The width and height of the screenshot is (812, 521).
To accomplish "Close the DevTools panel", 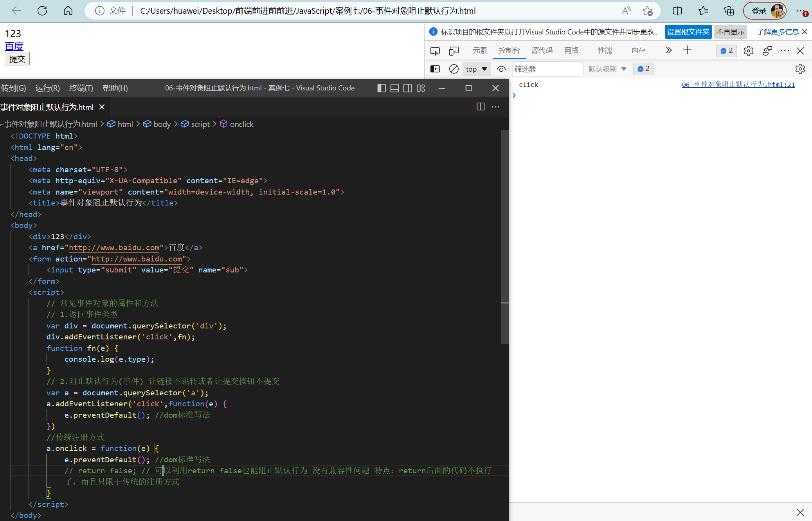I will [800, 51].
